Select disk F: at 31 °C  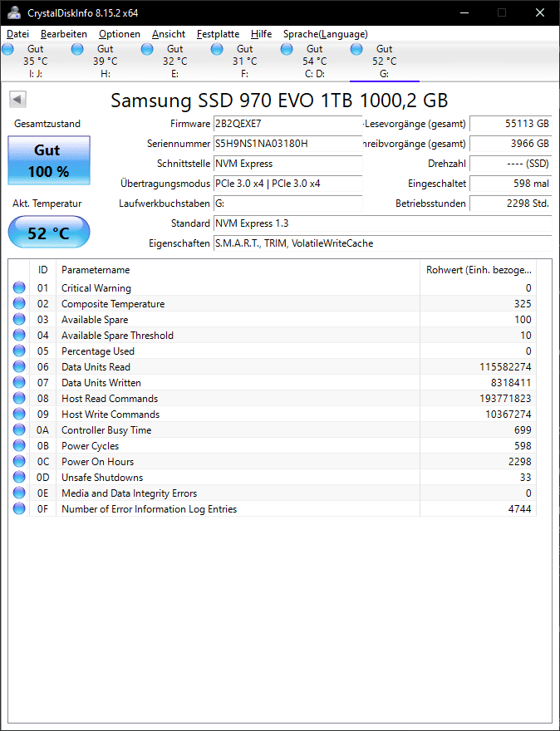245,61
